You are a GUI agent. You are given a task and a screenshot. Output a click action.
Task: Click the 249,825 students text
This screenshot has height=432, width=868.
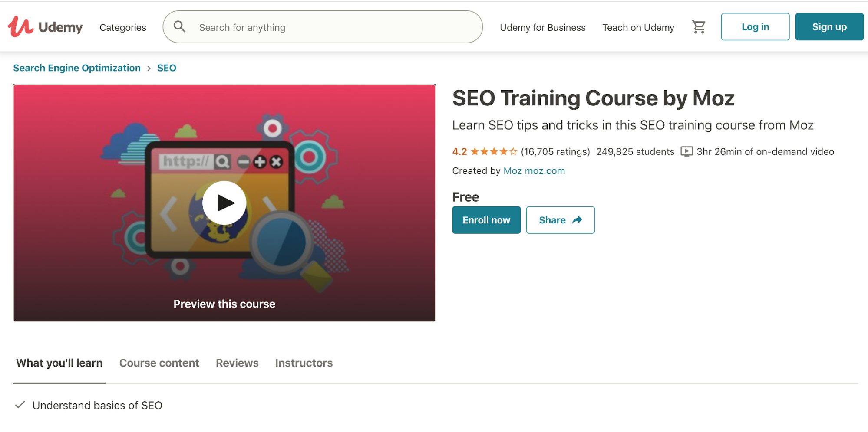coord(635,151)
